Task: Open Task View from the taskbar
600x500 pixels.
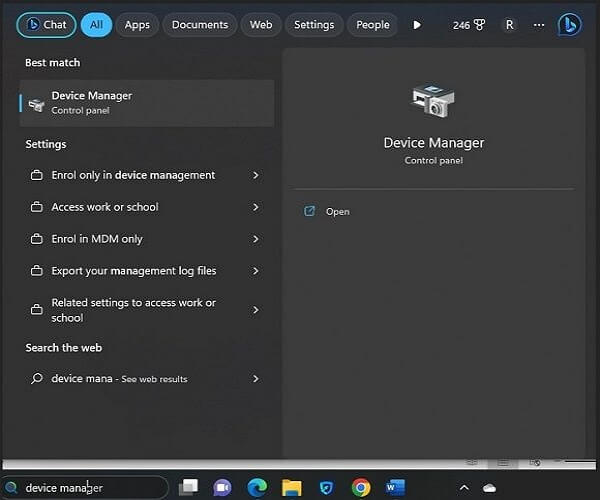Action: (x=188, y=487)
